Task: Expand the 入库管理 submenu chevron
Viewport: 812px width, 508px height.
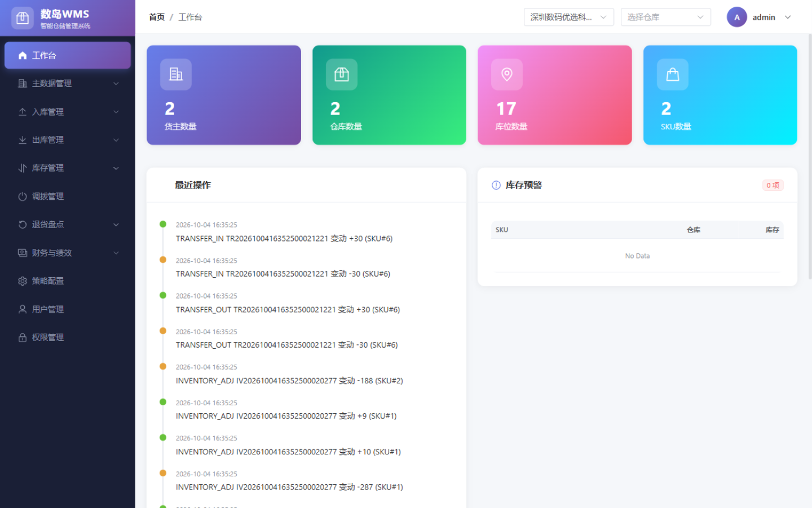Action: pos(116,112)
